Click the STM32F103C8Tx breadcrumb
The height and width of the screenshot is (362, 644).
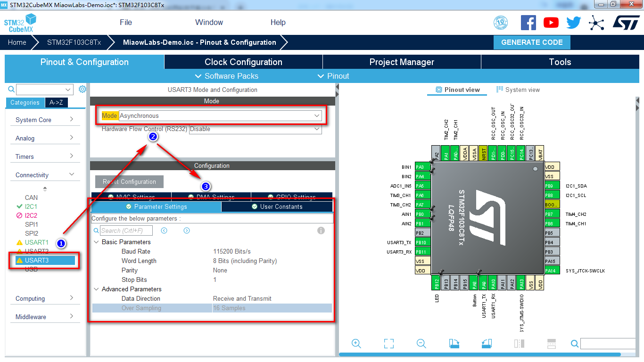point(74,42)
